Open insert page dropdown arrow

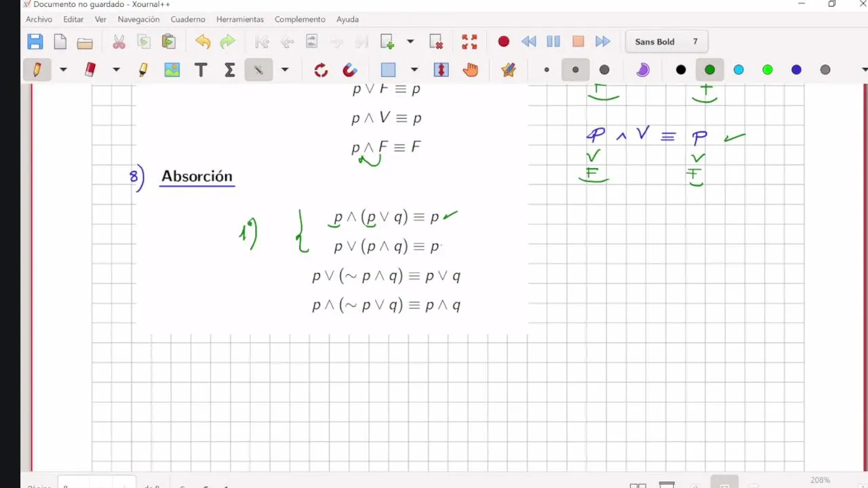(410, 42)
